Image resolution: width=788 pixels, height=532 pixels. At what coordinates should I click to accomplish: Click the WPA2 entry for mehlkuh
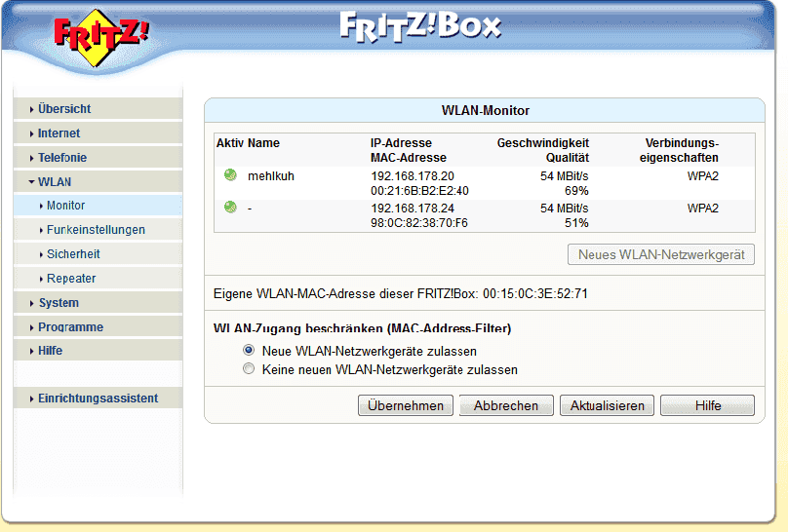[703, 176]
